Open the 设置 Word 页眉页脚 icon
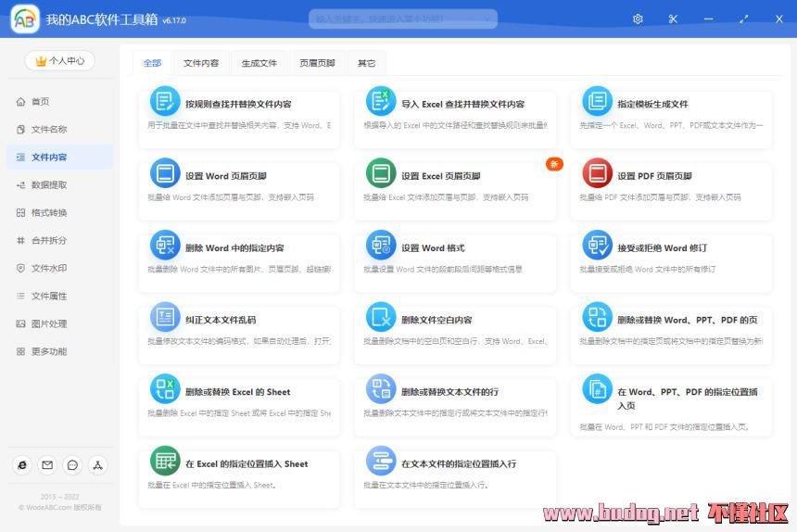Image resolution: width=797 pixels, height=532 pixels. pos(165,173)
